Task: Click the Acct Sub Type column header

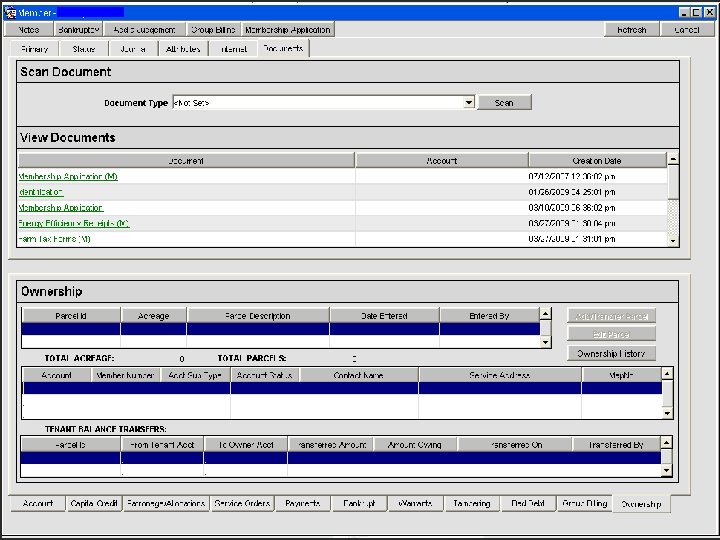Action: click(195, 376)
